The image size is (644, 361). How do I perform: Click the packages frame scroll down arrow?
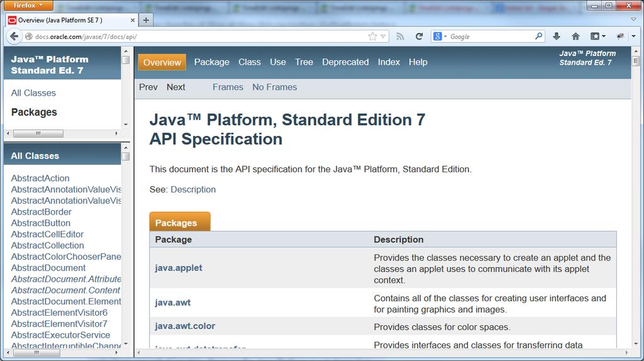[126, 125]
